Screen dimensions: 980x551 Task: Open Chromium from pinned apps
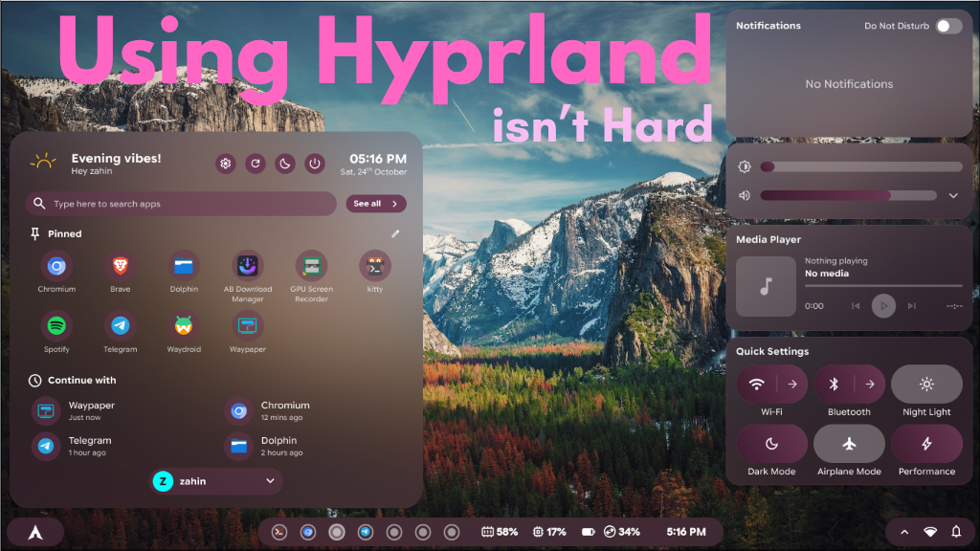(56, 266)
